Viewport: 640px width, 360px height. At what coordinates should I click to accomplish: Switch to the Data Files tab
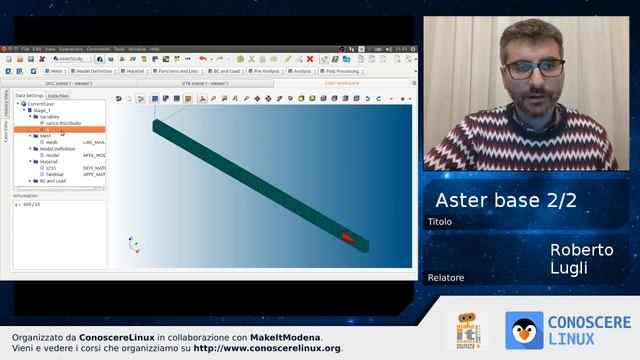(58, 96)
